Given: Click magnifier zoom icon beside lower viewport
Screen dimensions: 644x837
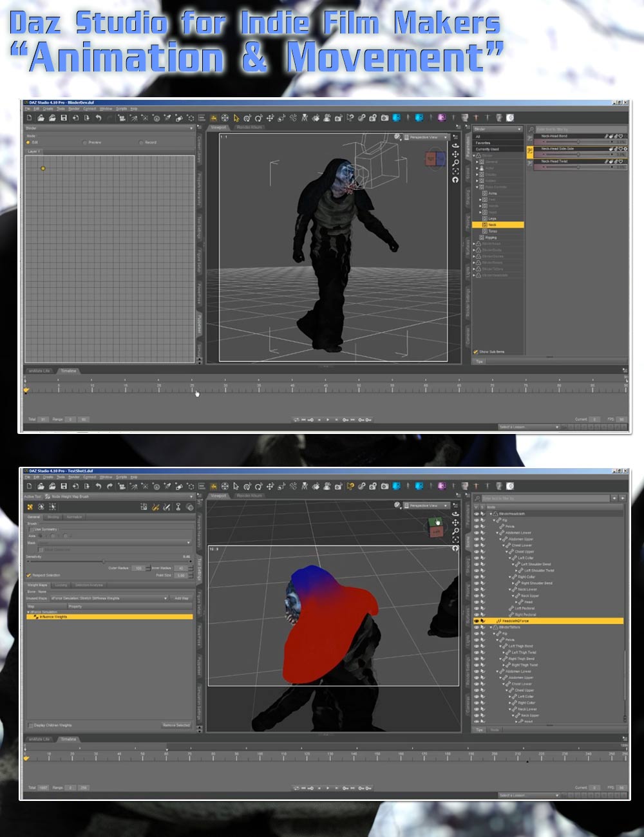Looking at the screenshot, I should pyautogui.click(x=455, y=532).
